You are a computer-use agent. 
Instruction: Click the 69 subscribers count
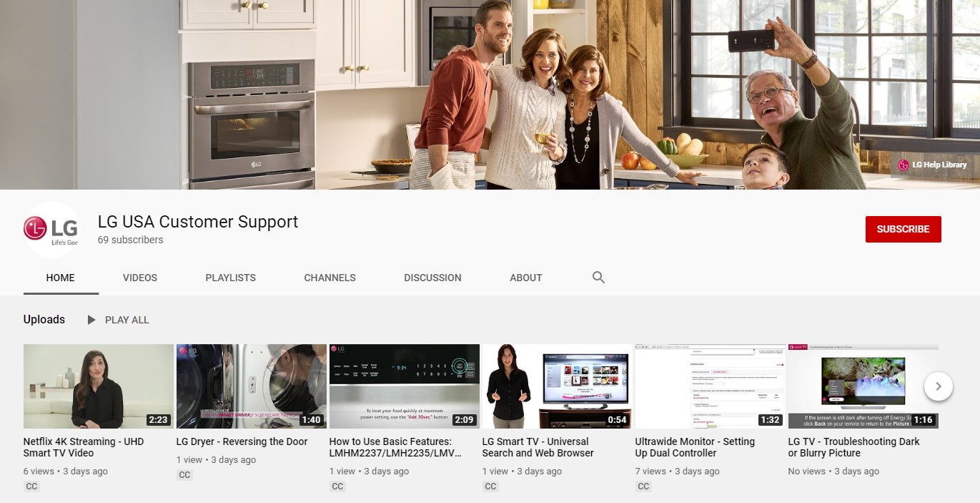[x=131, y=240]
